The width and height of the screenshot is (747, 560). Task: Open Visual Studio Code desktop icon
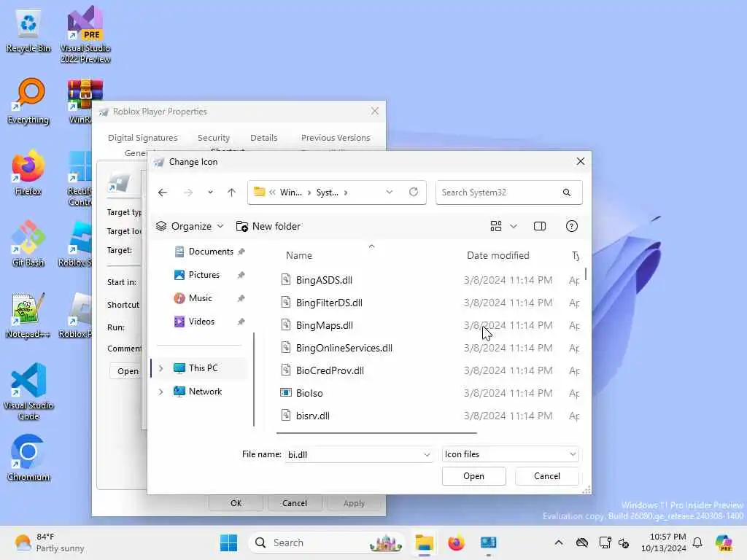click(28, 392)
